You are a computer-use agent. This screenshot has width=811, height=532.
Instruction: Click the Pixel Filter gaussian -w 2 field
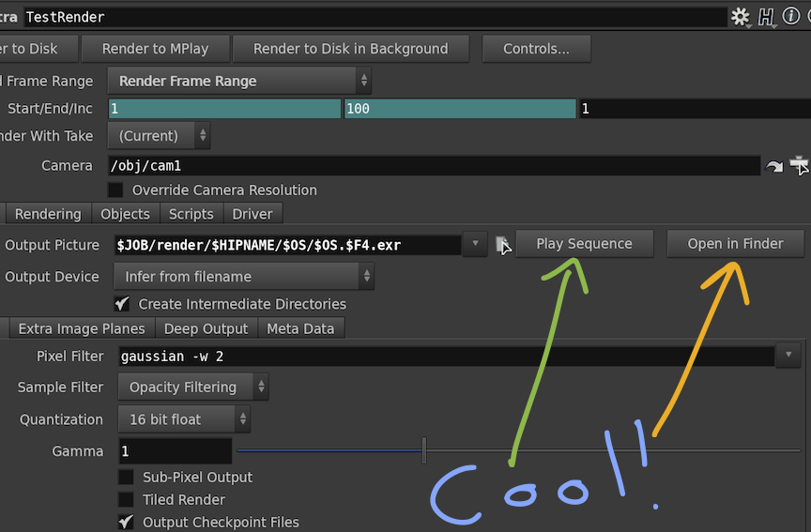pyautogui.click(x=447, y=357)
